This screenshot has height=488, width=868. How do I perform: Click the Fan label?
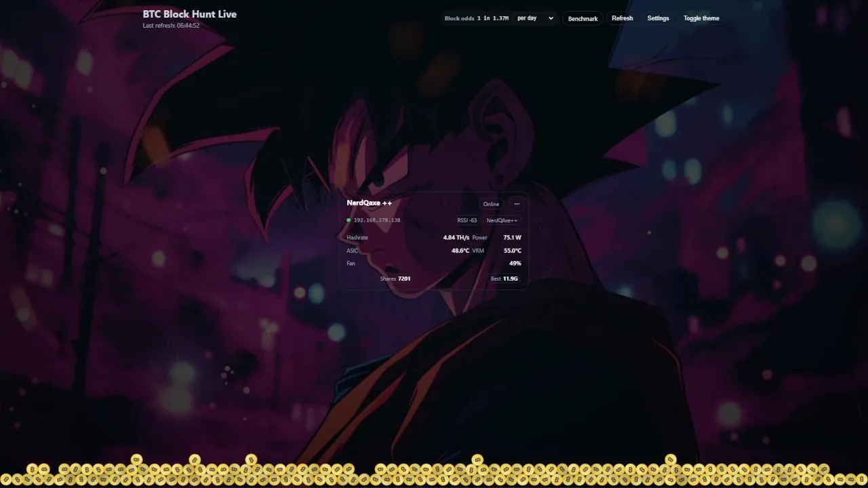[x=351, y=263]
